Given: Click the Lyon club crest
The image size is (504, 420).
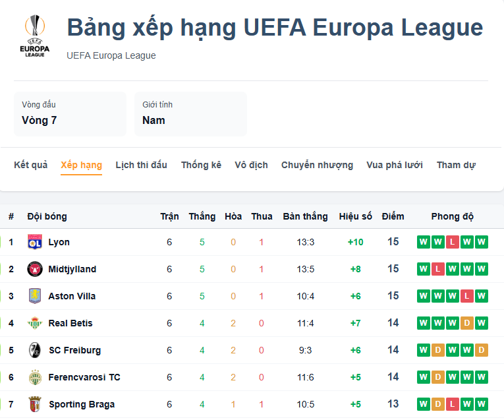Looking at the screenshot, I should coord(35,242).
